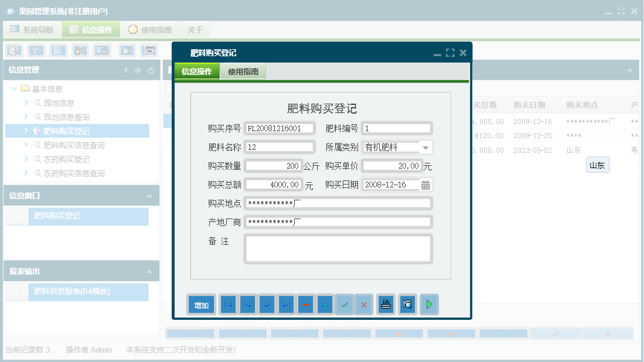Click the document page icon in main toolbar
This screenshot has width=644, height=362.
click(58, 50)
